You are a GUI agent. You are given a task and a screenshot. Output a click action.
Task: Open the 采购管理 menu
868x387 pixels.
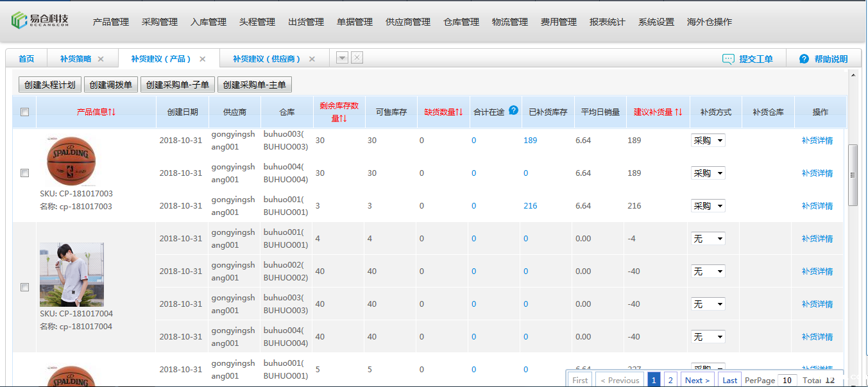point(159,22)
